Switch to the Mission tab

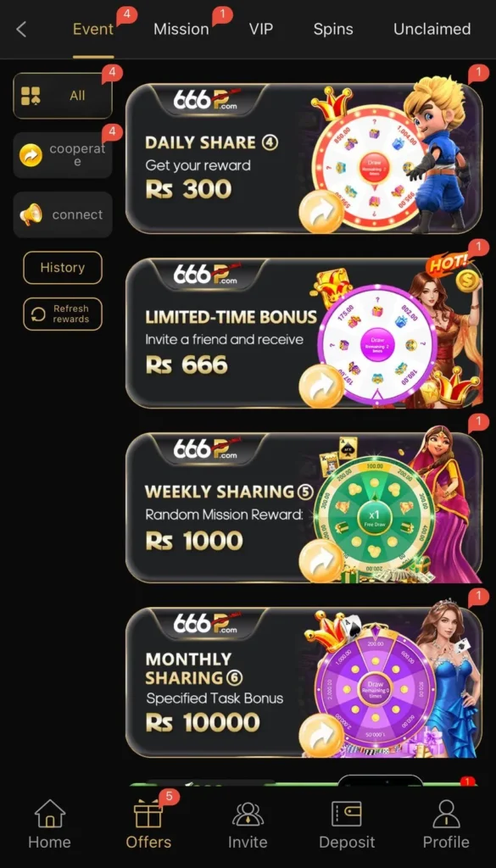click(181, 30)
